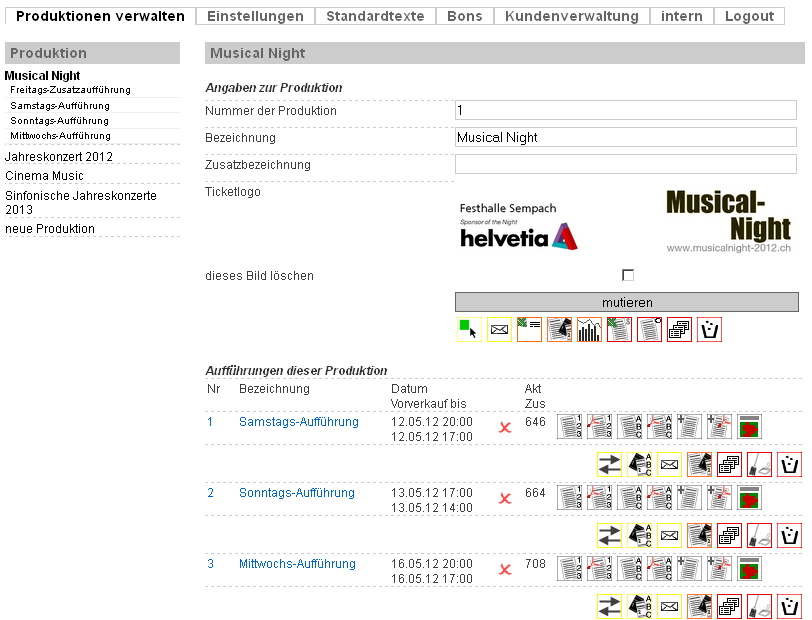Click 'neue Produktion' in sidebar
This screenshot has width=812, height=620.
click(x=50, y=228)
